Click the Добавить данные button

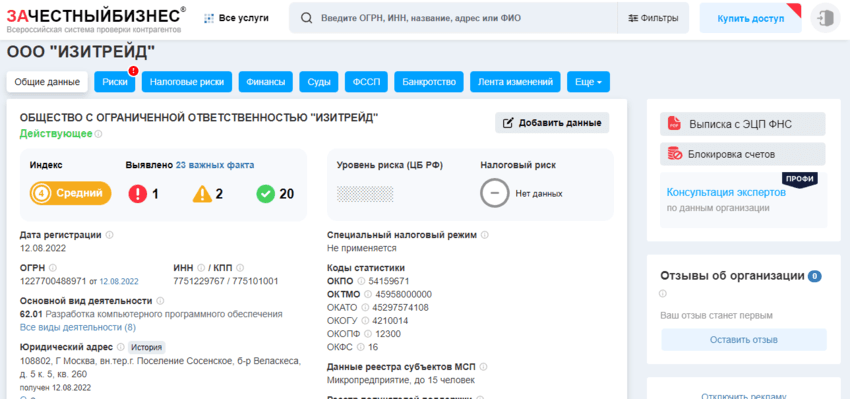[552, 123]
